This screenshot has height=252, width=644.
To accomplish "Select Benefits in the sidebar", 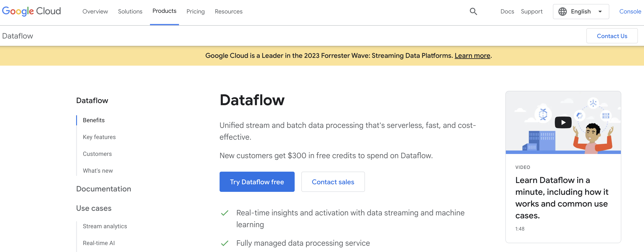I will [x=94, y=120].
